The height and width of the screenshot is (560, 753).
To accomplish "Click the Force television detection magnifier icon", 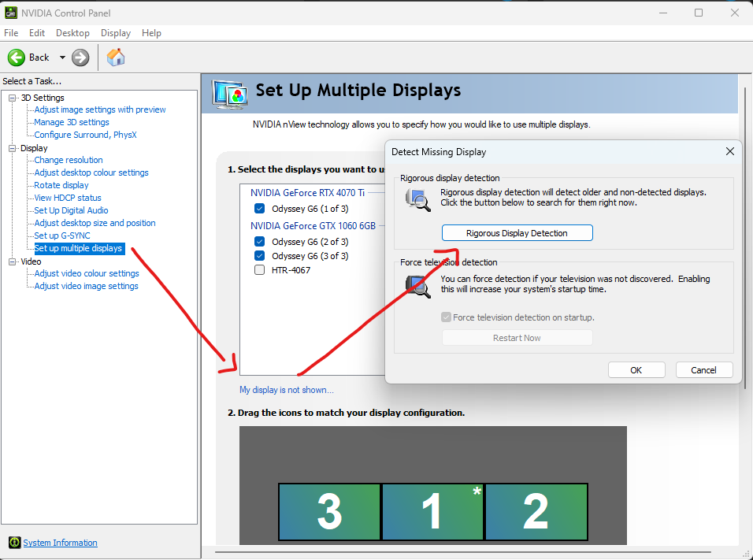I will click(417, 287).
